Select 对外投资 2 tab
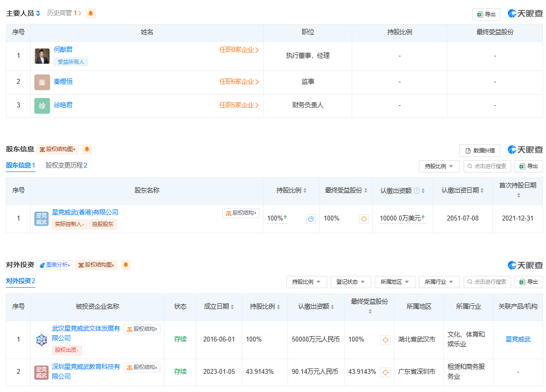The width and height of the screenshot is (546, 392). coord(20,281)
